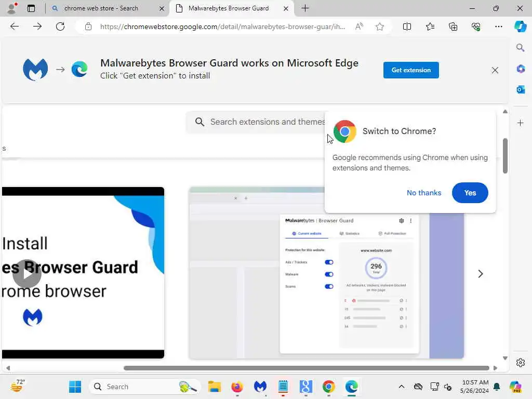Click scroll left arrow
The height and width of the screenshot is (399, 532).
pyautogui.click(x=8, y=368)
